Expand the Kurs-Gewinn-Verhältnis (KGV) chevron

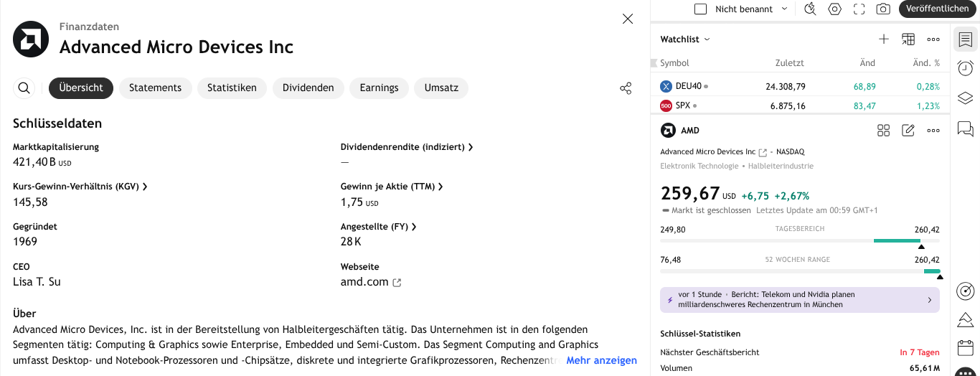pos(145,187)
